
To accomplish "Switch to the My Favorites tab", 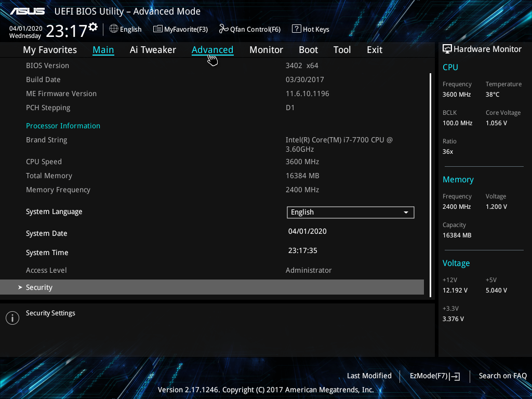I will tap(50, 50).
